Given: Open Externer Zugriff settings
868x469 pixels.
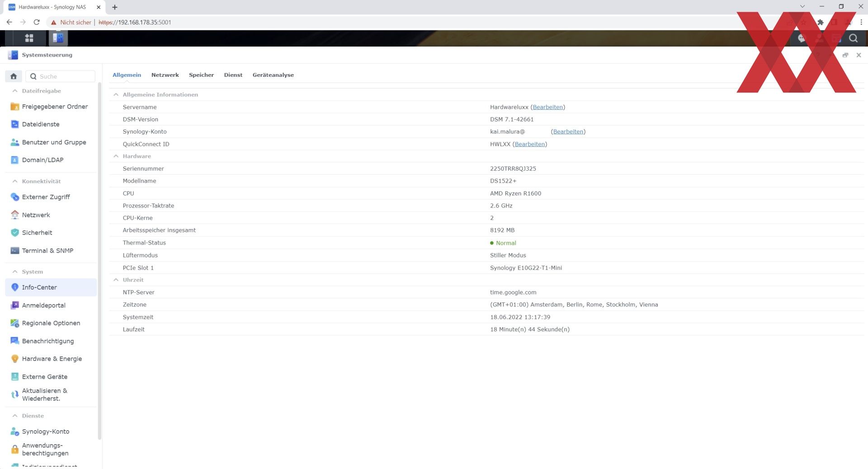Looking at the screenshot, I should tap(51, 197).
